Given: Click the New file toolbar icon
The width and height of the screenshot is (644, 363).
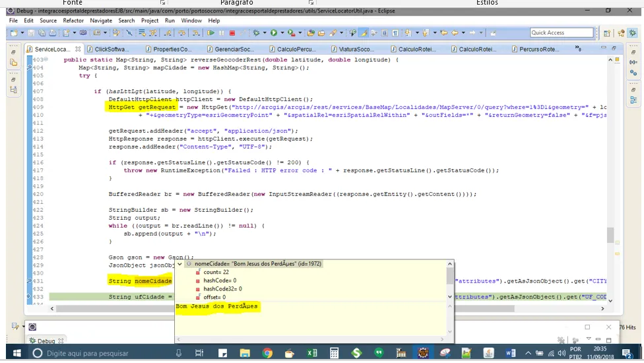Looking at the screenshot, I should point(14,33).
